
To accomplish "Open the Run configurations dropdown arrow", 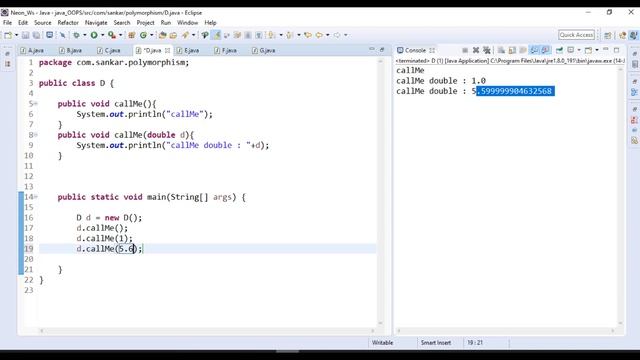I will click(102, 35).
